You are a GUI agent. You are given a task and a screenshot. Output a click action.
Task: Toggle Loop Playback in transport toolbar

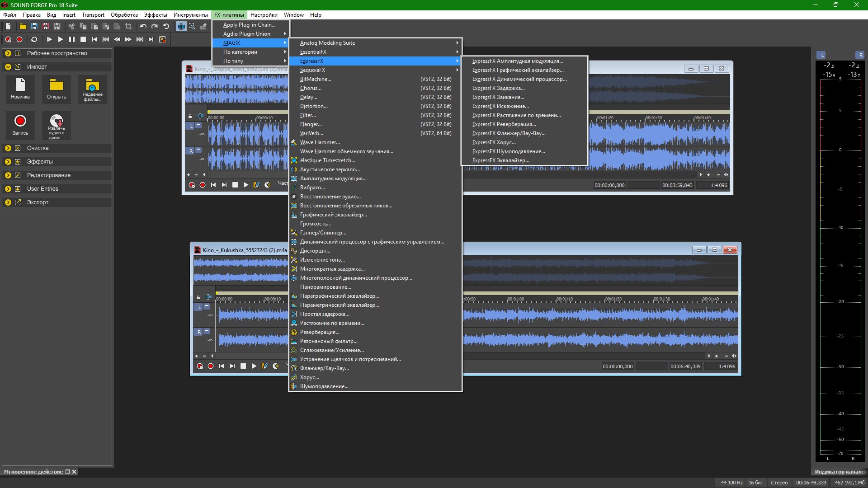click(34, 40)
